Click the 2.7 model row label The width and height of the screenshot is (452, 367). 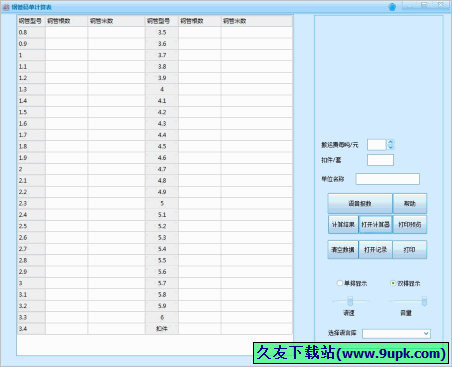click(31, 249)
